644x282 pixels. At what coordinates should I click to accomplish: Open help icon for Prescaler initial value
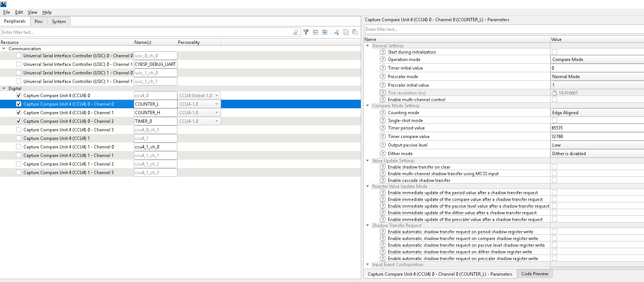[x=383, y=85]
